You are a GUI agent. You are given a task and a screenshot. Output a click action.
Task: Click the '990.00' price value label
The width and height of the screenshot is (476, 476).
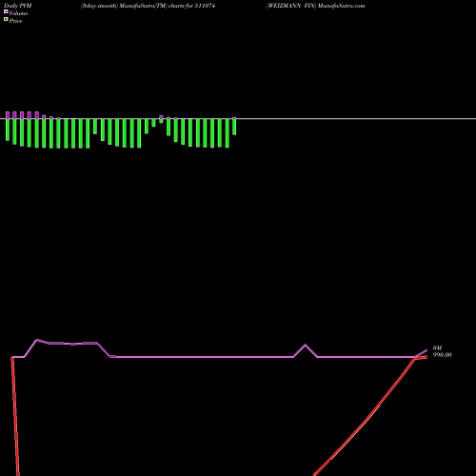(443, 355)
